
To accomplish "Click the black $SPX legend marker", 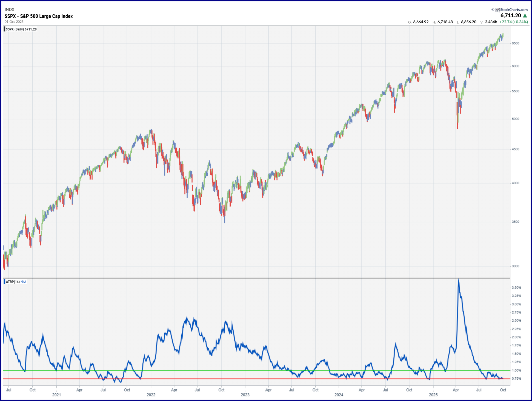I will [4, 29].
